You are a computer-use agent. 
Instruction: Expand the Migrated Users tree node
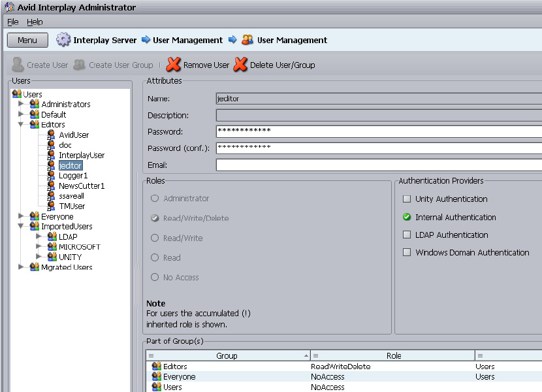point(21,267)
